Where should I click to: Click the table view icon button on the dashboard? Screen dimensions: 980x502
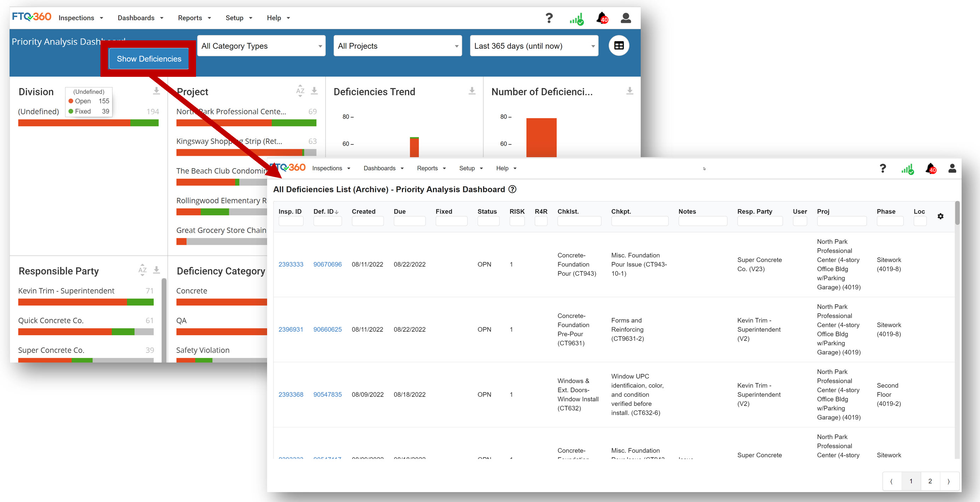619,46
